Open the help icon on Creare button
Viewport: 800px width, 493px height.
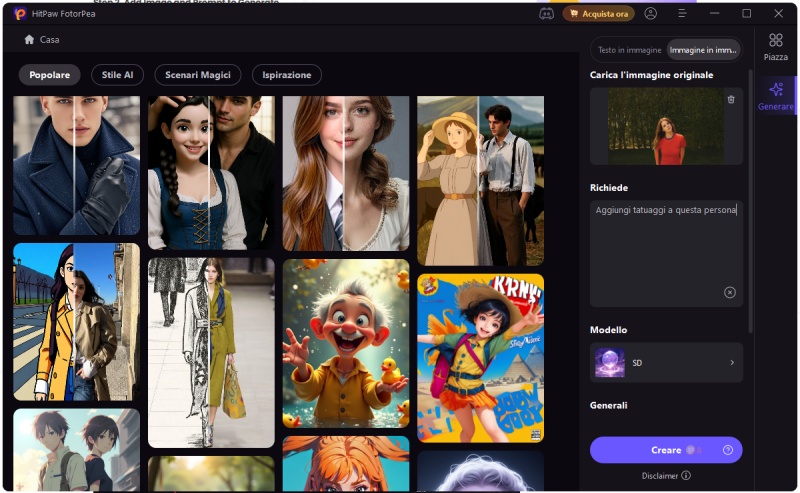tap(728, 450)
